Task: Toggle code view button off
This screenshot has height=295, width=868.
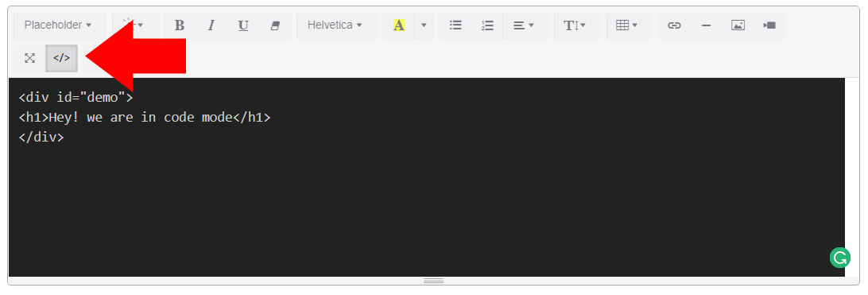Action: [61, 58]
